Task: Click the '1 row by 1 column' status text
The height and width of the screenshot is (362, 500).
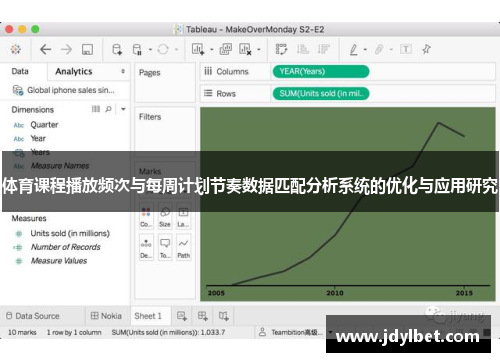Action: (x=74, y=332)
